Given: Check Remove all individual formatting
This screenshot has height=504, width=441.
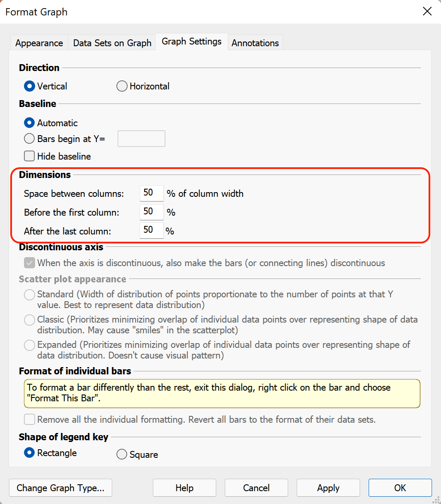Looking at the screenshot, I should point(29,419).
